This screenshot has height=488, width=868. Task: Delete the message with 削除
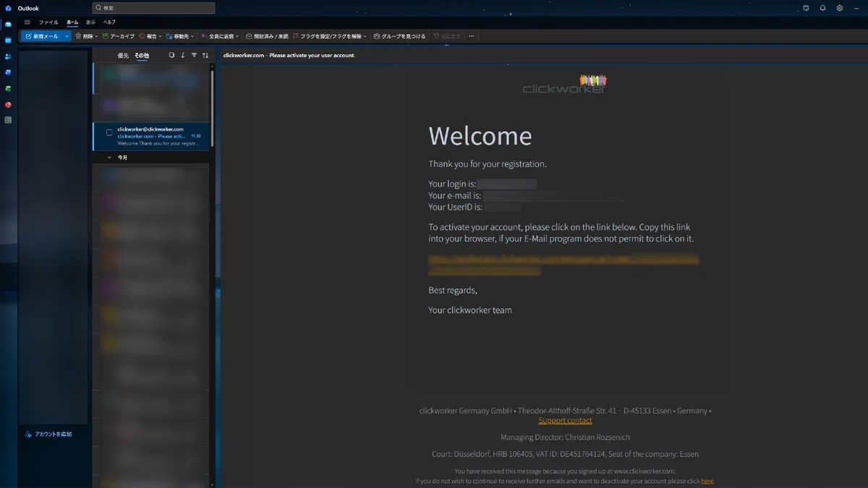coord(84,36)
